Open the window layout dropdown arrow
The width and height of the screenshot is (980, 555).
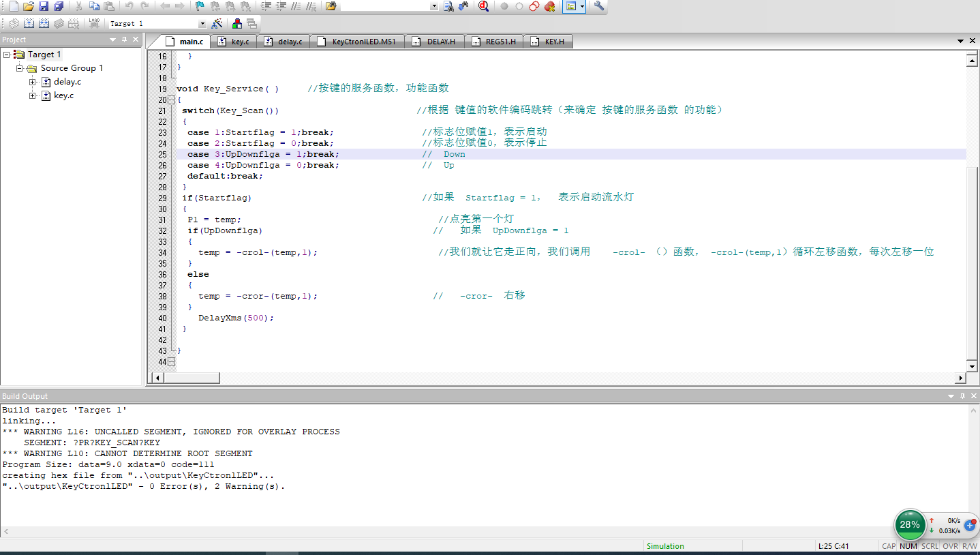583,6
